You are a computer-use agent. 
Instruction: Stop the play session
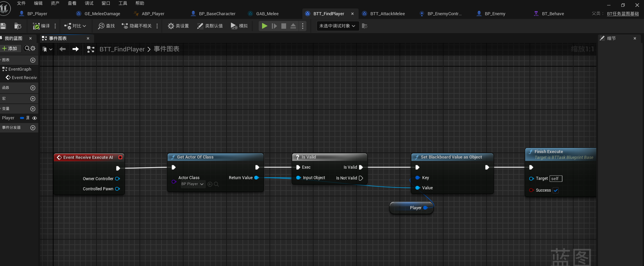(284, 26)
